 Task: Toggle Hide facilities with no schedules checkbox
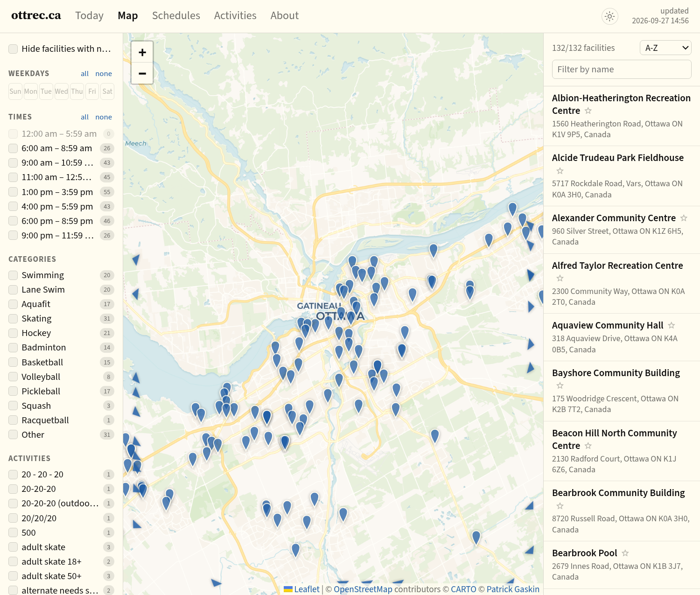tap(13, 49)
